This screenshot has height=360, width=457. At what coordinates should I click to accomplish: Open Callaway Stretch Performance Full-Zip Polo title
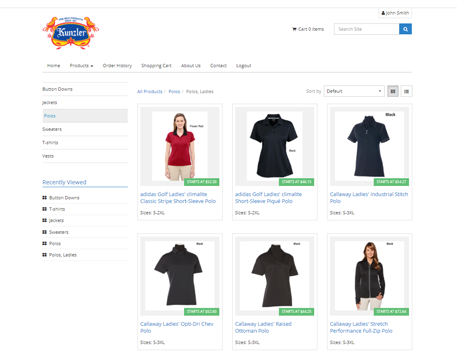pos(361,327)
